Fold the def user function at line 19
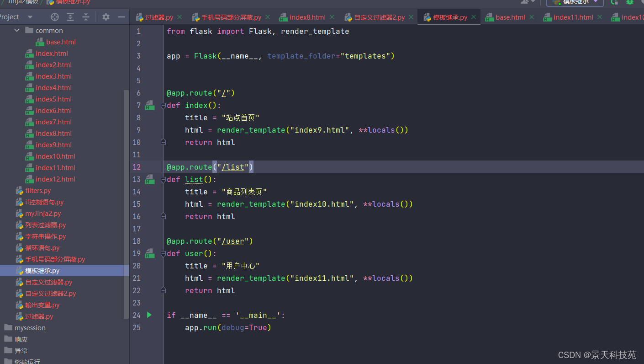Viewport: 644px width, 364px height. coord(163,254)
